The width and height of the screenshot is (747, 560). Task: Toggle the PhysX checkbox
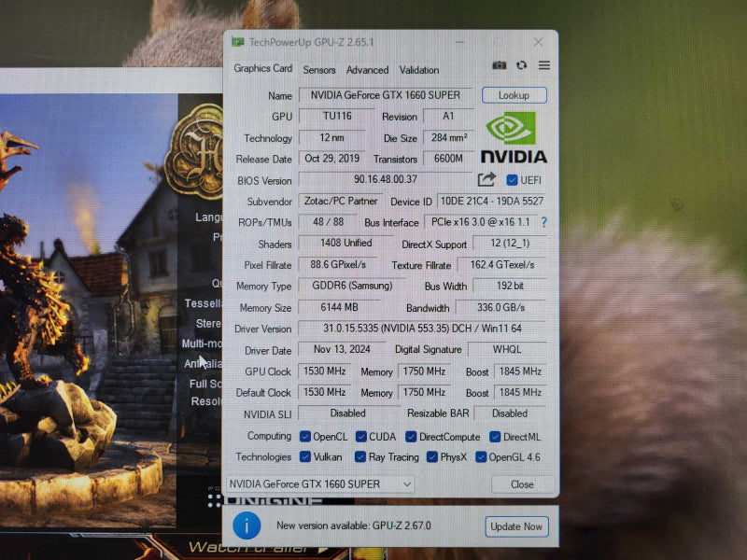[x=432, y=457]
